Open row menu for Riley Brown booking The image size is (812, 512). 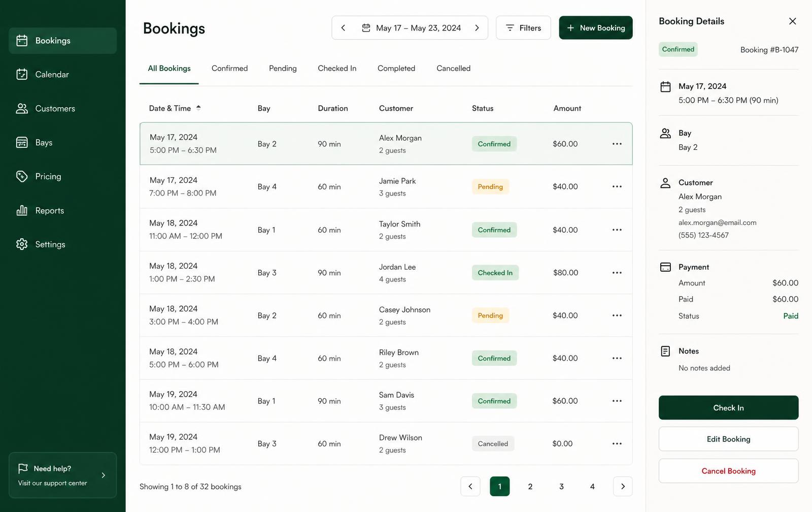(x=617, y=358)
